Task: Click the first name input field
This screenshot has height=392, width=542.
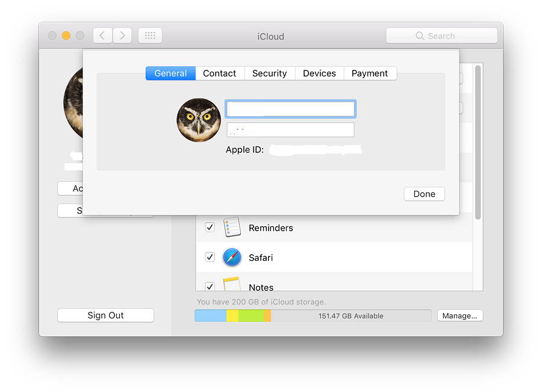Action: pyautogui.click(x=290, y=109)
